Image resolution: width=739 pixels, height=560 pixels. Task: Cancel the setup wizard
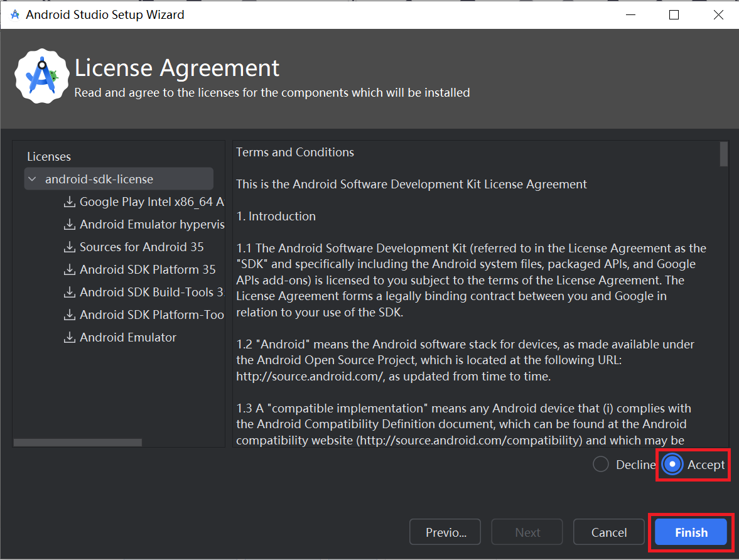pyautogui.click(x=609, y=532)
